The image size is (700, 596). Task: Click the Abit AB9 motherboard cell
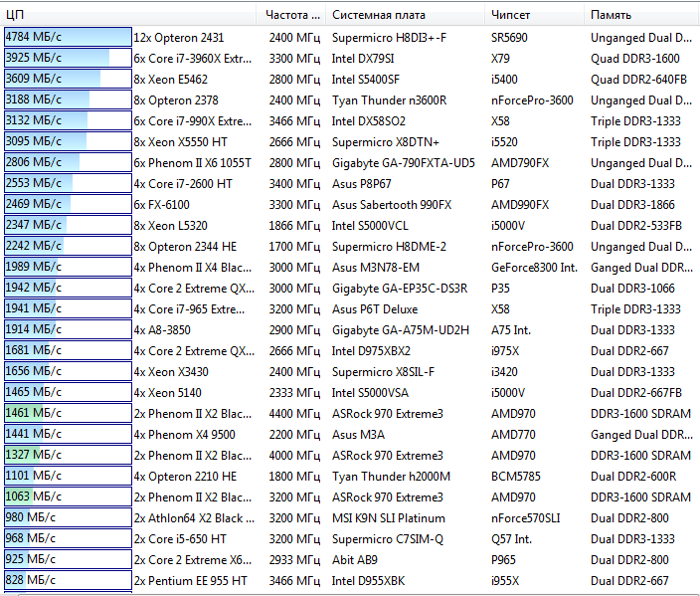[354, 560]
